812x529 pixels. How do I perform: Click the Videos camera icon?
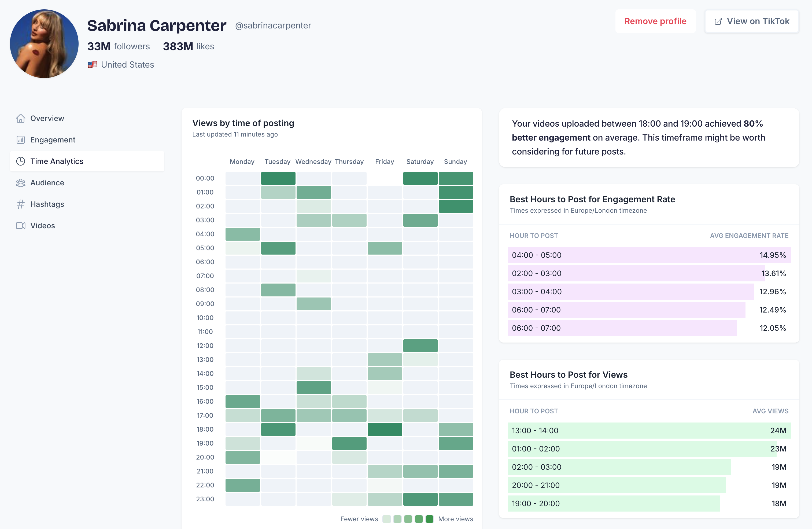tap(20, 226)
